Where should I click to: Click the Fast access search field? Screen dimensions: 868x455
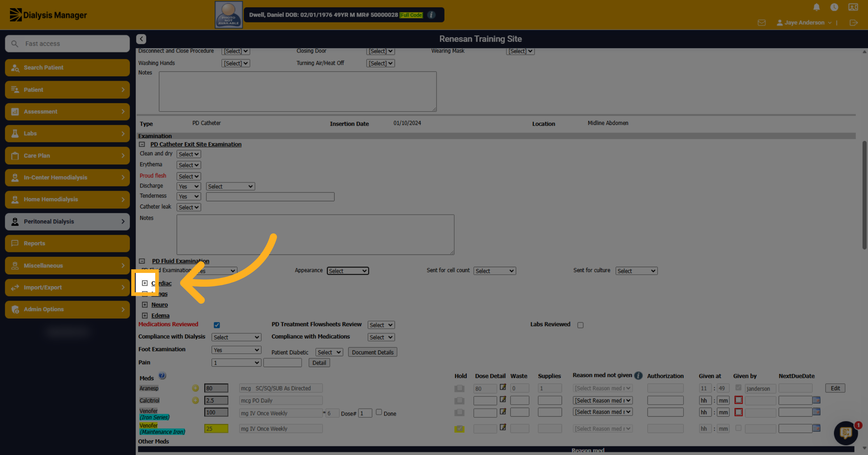[x=67, y=44]
